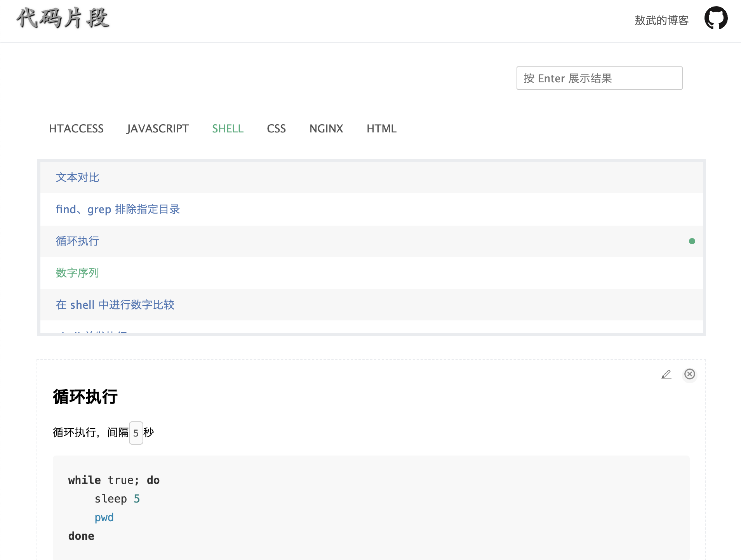This screenshot has width=741, height=560.
Task: Select the SHELL tab
Action: (x=228, y=129)
